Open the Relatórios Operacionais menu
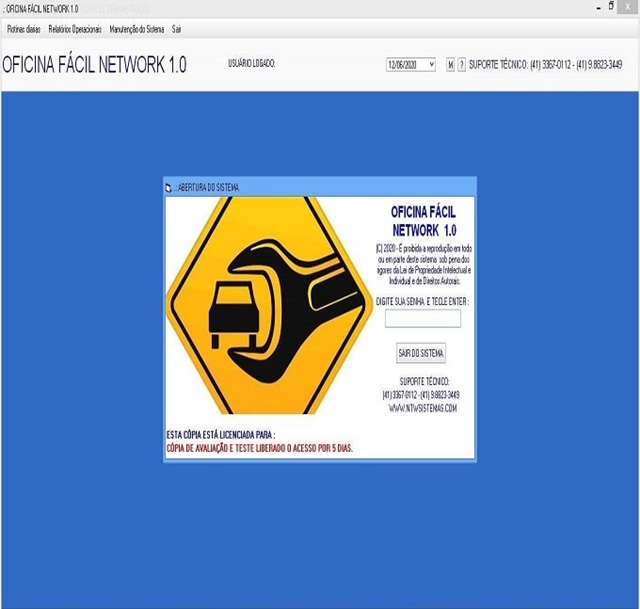Viewport: 640px width, 609px height. point(75,29)
